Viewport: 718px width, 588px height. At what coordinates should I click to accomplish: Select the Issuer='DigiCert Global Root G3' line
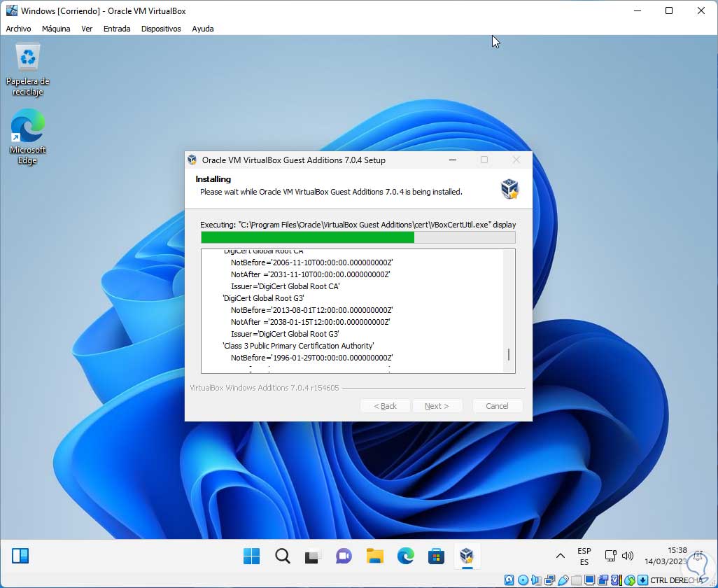(x=285, y=334)
